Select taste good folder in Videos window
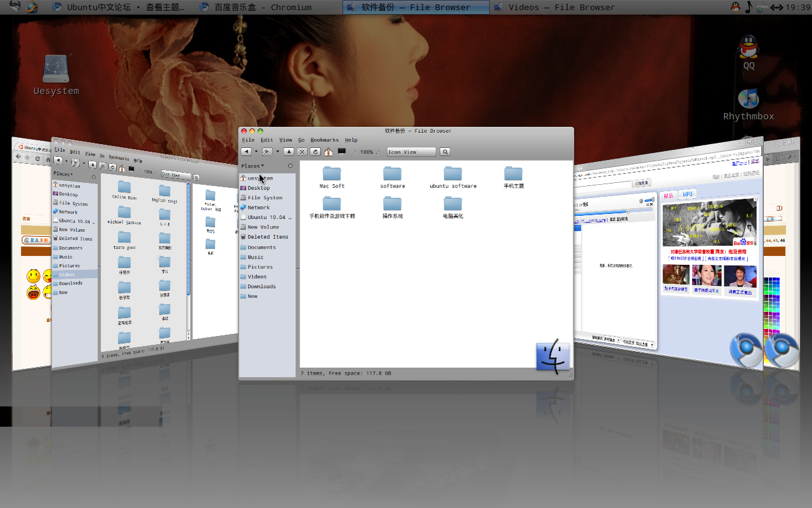This screenshot has width=812, height=508. coord(124,241)
